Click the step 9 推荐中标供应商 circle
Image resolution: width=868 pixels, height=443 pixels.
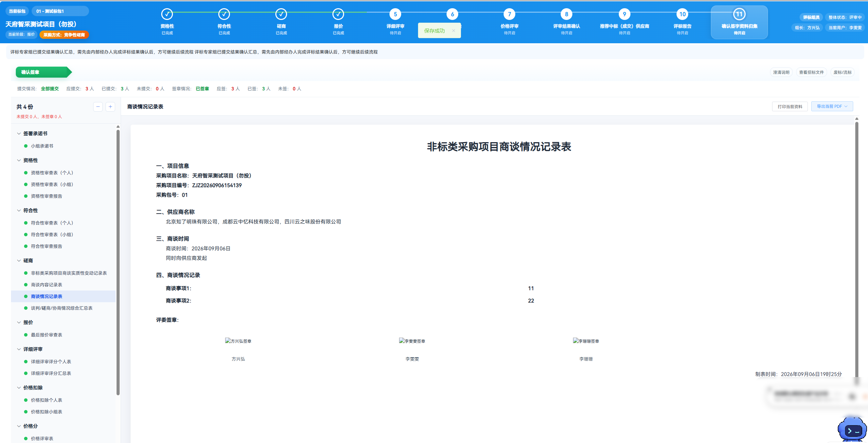click(624, 14)
